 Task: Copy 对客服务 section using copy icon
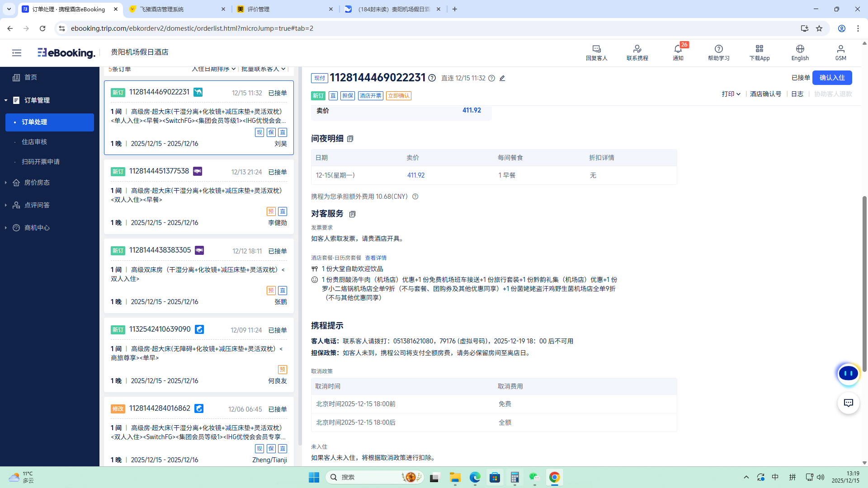tap(352, 214)
